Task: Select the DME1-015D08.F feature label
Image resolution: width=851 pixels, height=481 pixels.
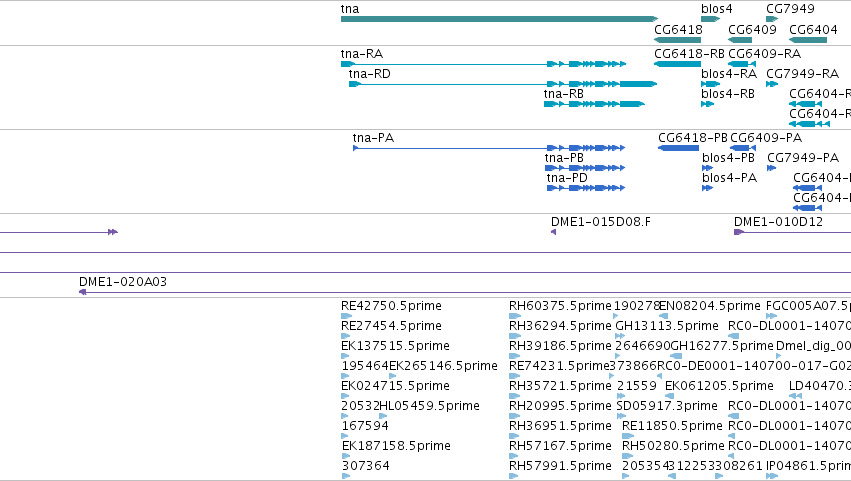Action: tap(601, 222)
